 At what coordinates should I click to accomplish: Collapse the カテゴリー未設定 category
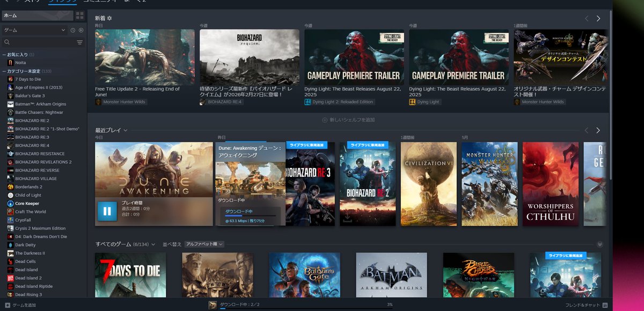4,71
